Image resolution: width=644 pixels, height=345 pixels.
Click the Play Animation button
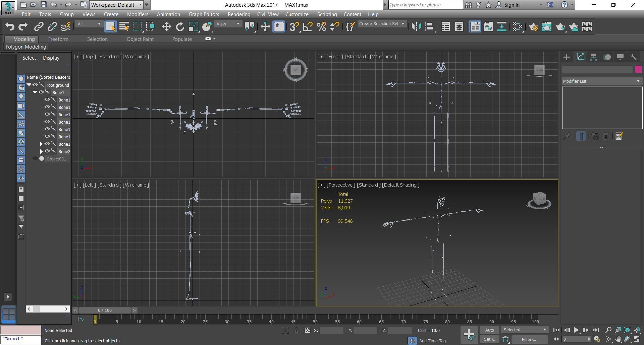(576, 330)
